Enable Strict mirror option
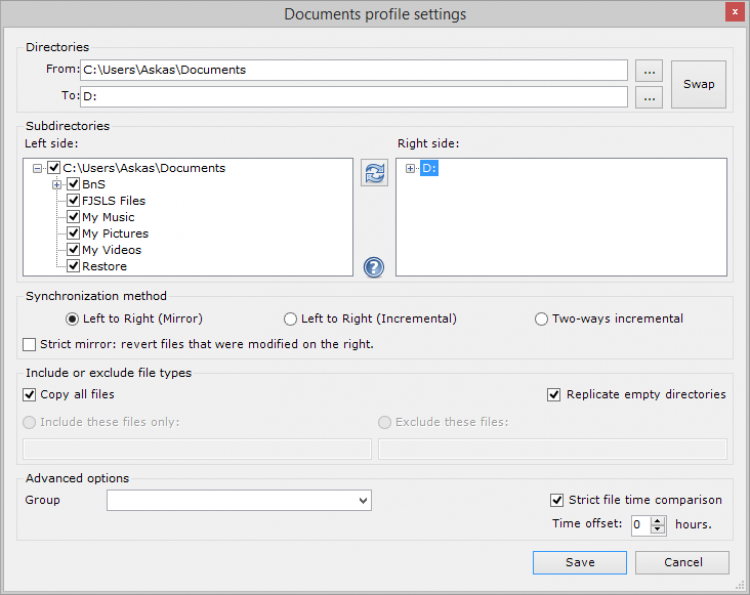 pos(29,344)
